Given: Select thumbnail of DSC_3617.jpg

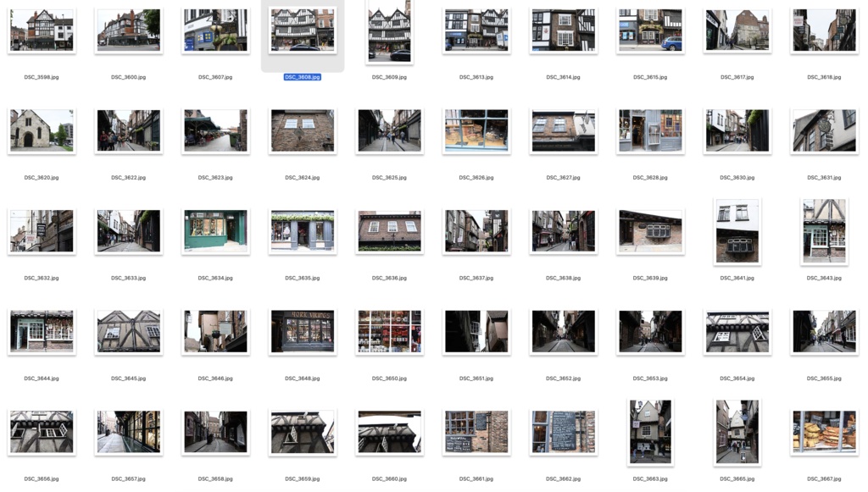Looking at the screenshot, I should click(737, 30).
